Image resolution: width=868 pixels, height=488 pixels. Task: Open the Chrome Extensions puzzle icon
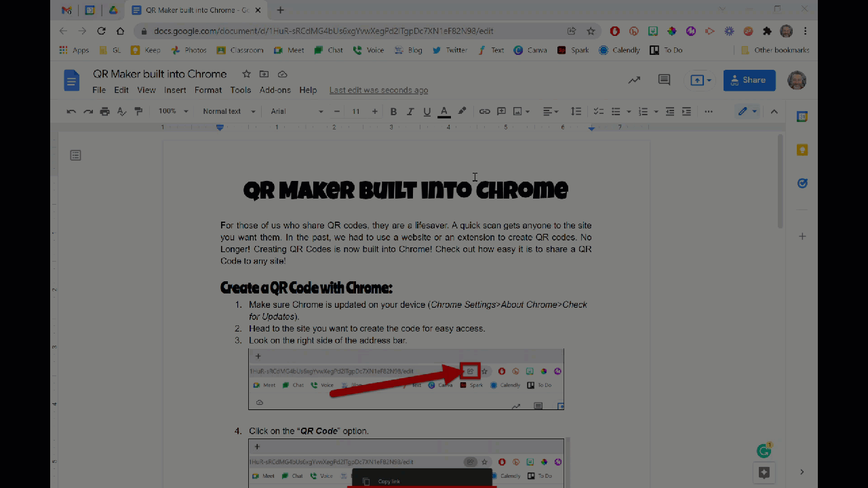[x=767, y=31]
